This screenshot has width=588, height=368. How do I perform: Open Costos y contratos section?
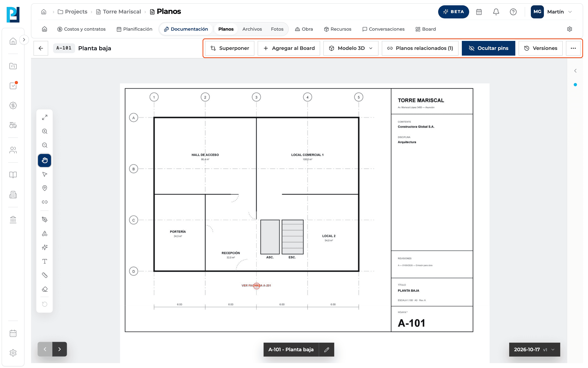tap(81, 29)
